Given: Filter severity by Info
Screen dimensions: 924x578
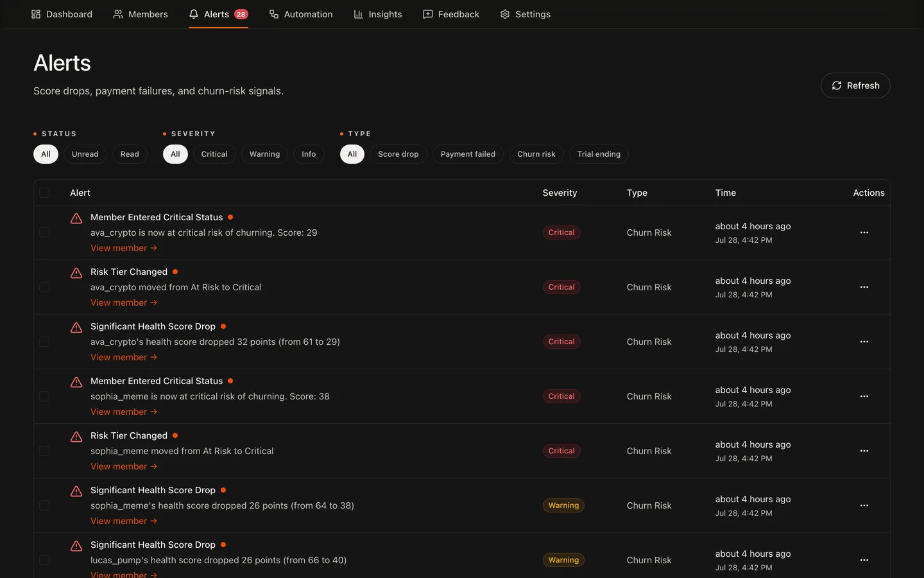Looking at the screenshot, I should coord(309,154).
